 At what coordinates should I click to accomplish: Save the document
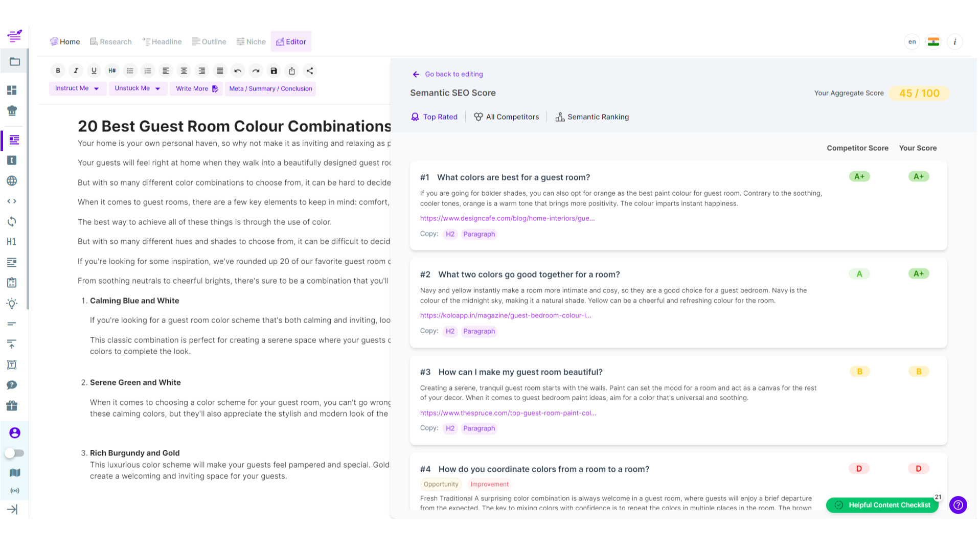pos(274,71)
